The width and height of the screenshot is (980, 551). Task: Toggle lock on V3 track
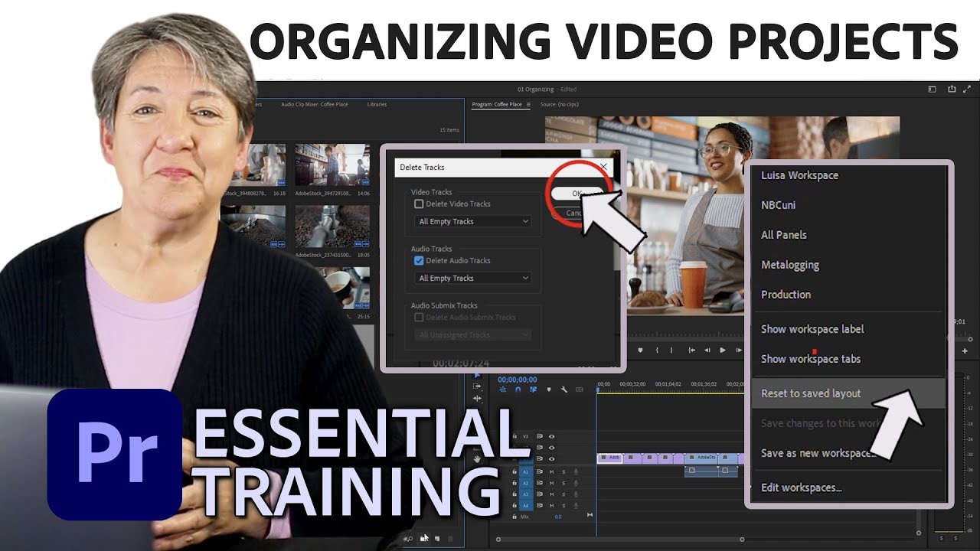(x=514, y=436)
